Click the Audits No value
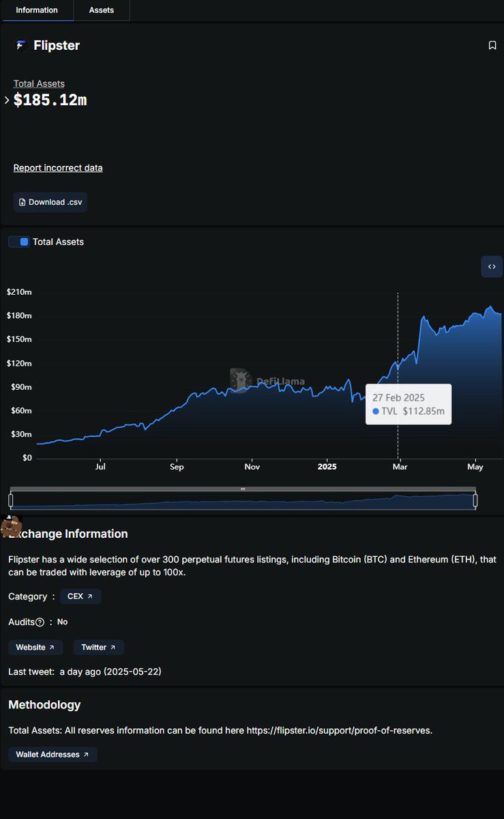 [63, 622]
